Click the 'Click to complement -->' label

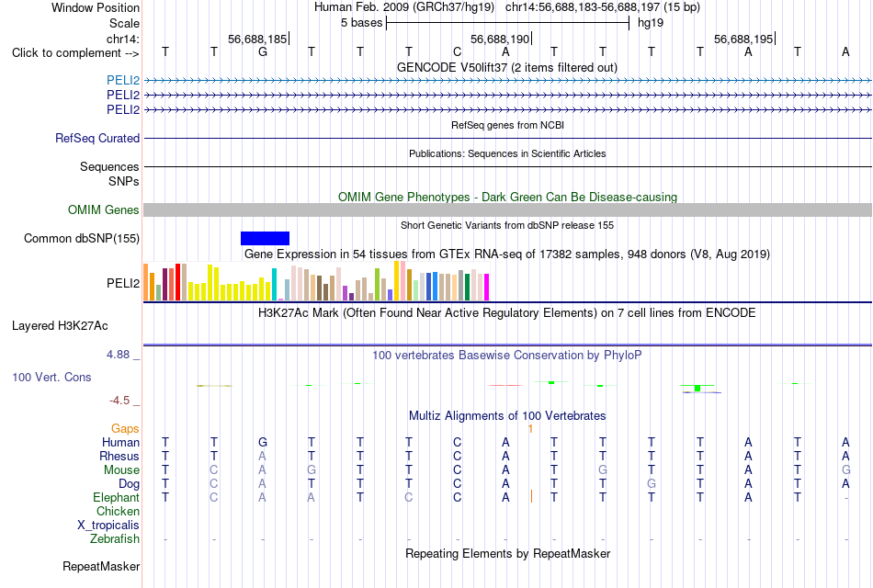[75, 53]
